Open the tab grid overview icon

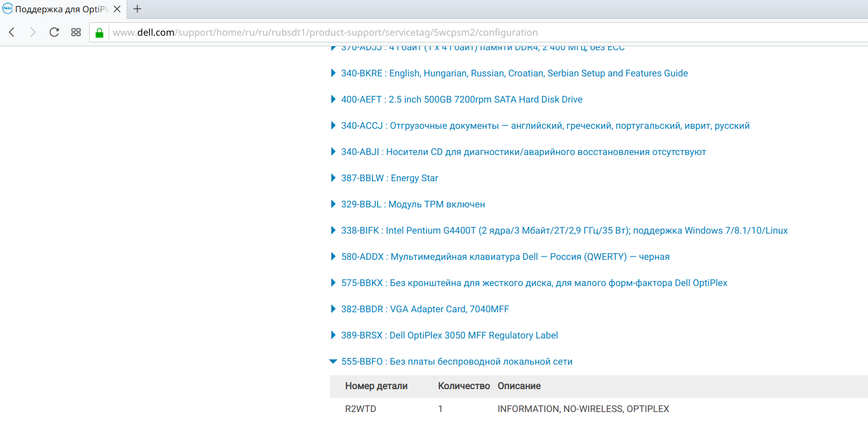click(76, 32)
